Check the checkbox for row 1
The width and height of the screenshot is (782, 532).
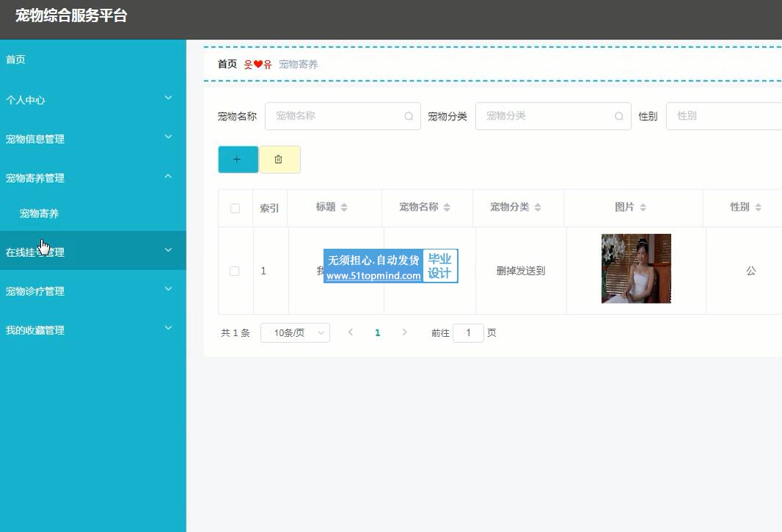tap(235, 271)
